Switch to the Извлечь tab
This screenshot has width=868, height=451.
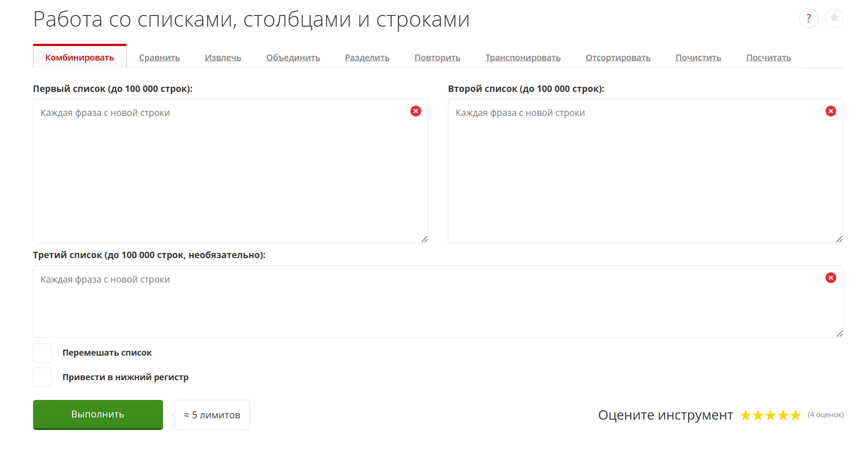coord(223,58)
